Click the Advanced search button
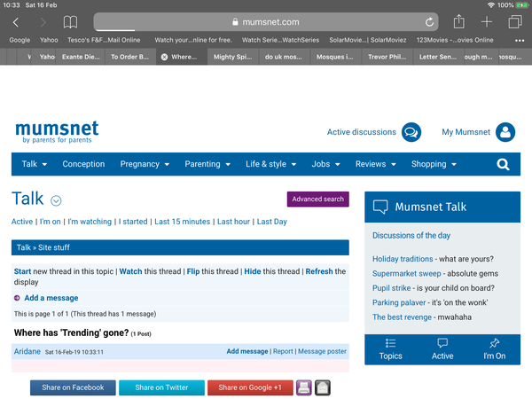This screenshot has width=532, height=399. click(x=317, y=199)
